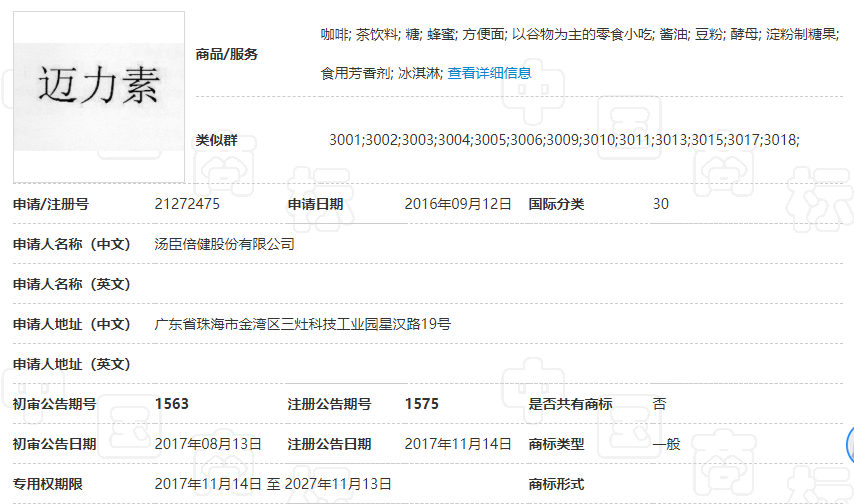Click the 国际分类 label
The height and width of the screenshot is (504, 854).
(556, 204)
